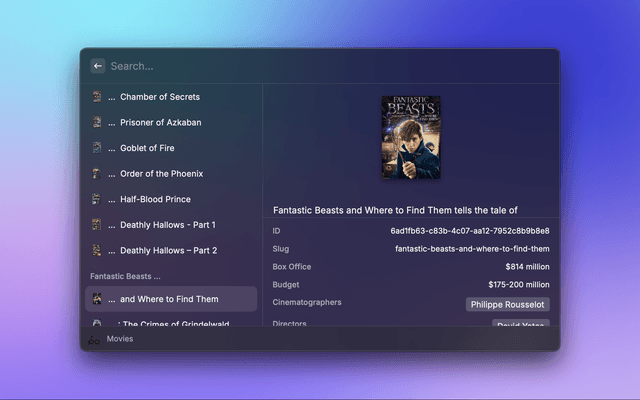The image size is (640, 400).
Task: Click the Philippe Rousselot cinematographer tag
Action: pos(507,304)
